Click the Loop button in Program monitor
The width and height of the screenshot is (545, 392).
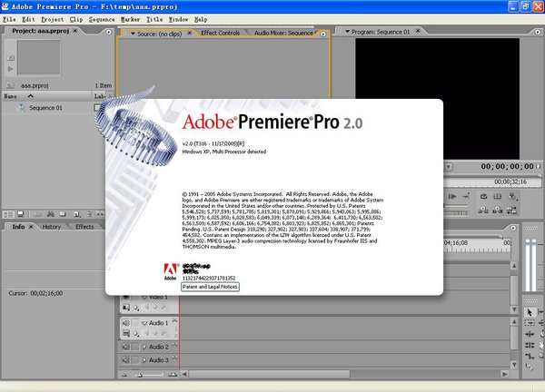pos(483,196)
